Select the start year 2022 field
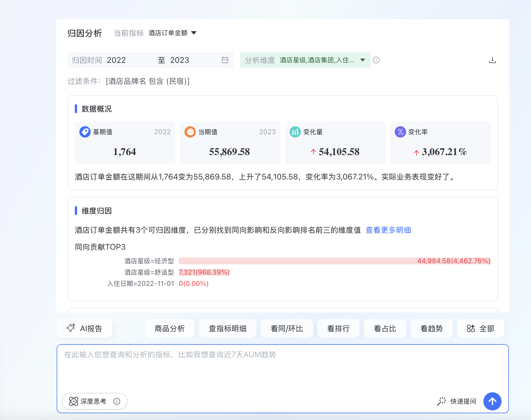The height and width of the screenshot is (420, 531). click(116, 60)
